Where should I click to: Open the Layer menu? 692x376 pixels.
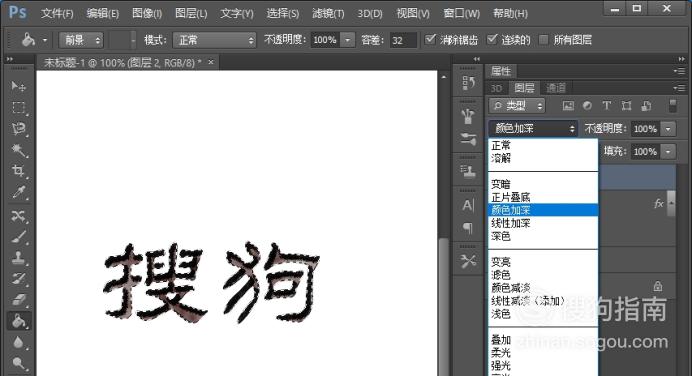(191, 13)
